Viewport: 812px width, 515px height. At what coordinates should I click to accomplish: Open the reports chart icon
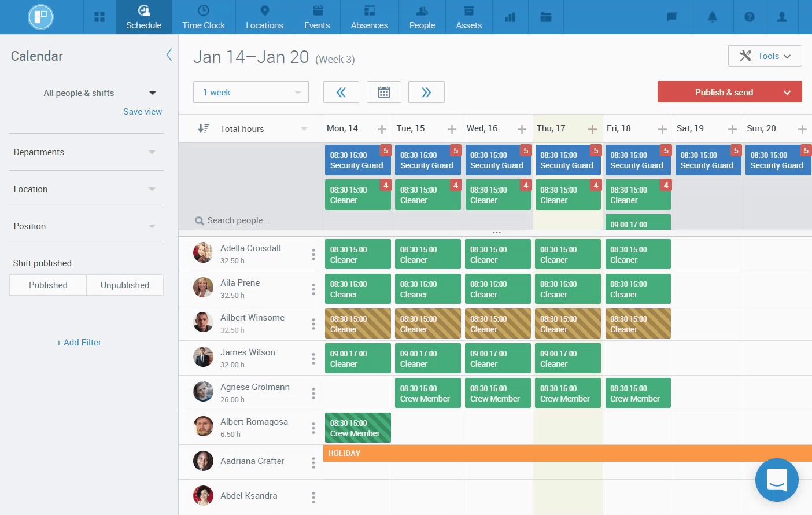510,17
